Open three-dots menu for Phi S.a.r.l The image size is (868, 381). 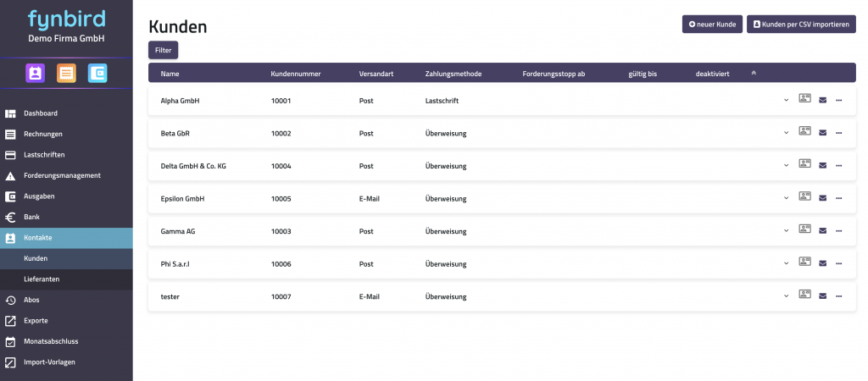pos(838,263)
